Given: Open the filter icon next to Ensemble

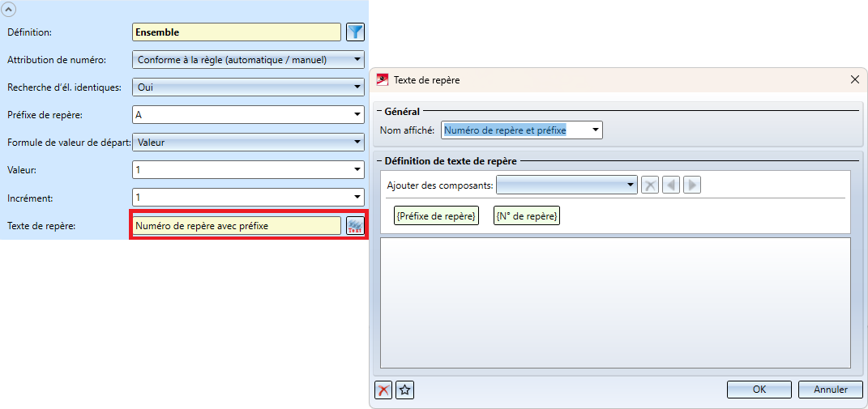Looking at the screenshot, I should point(355,32).
